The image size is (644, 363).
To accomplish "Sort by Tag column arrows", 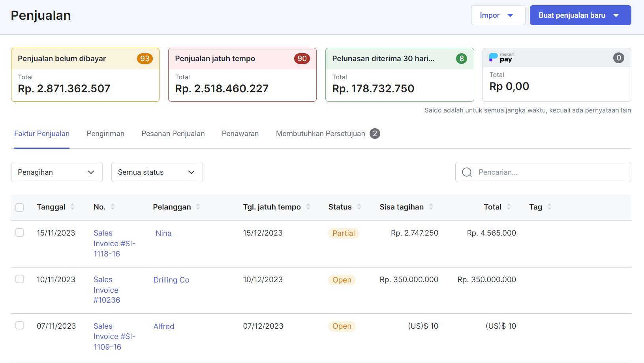I will tap(549, 207).
